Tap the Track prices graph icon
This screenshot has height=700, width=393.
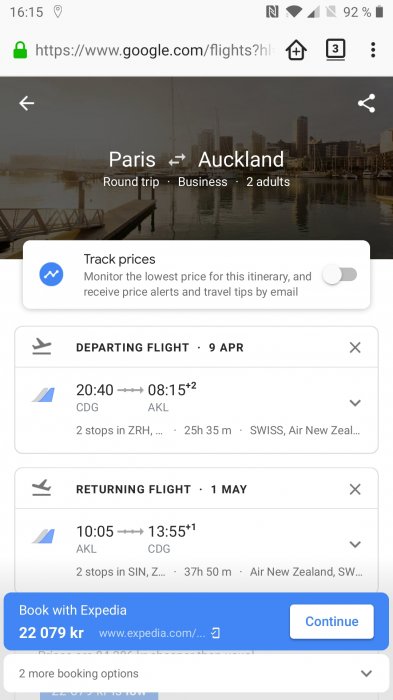click(51, 275)
